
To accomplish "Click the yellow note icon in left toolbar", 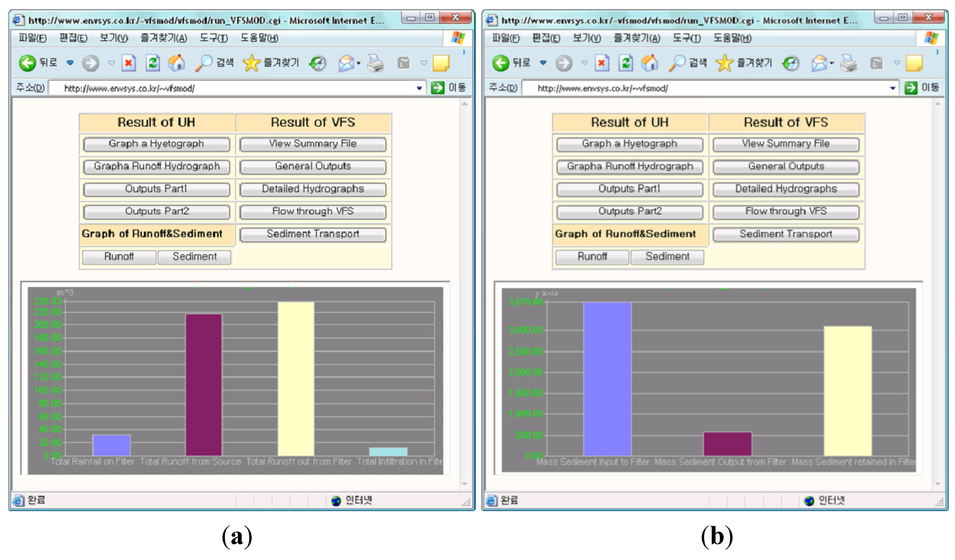I will (x=441, y=63).
